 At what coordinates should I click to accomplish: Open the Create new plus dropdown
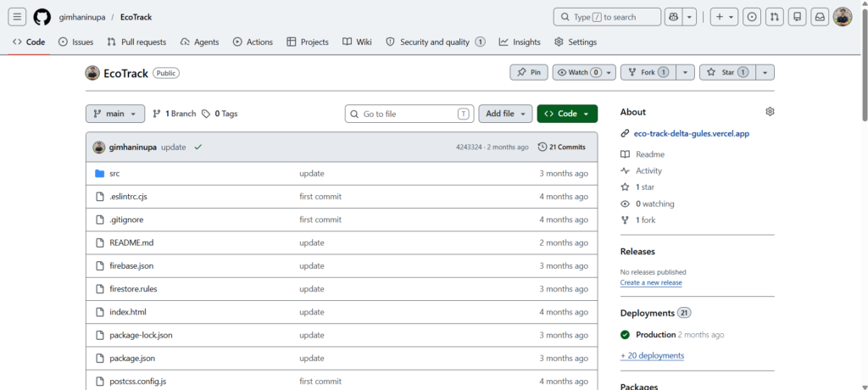click(x=724, y=17)
